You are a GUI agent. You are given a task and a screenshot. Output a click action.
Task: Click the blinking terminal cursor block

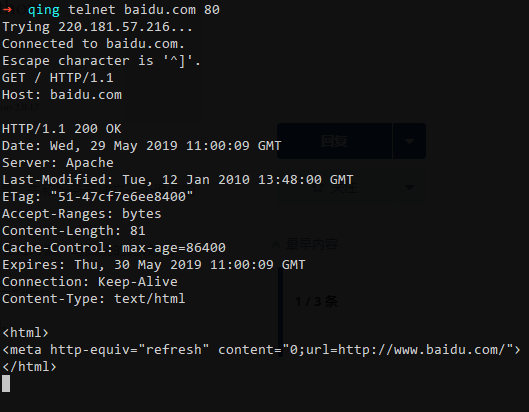pyautogui.click(x=6, y=384)
